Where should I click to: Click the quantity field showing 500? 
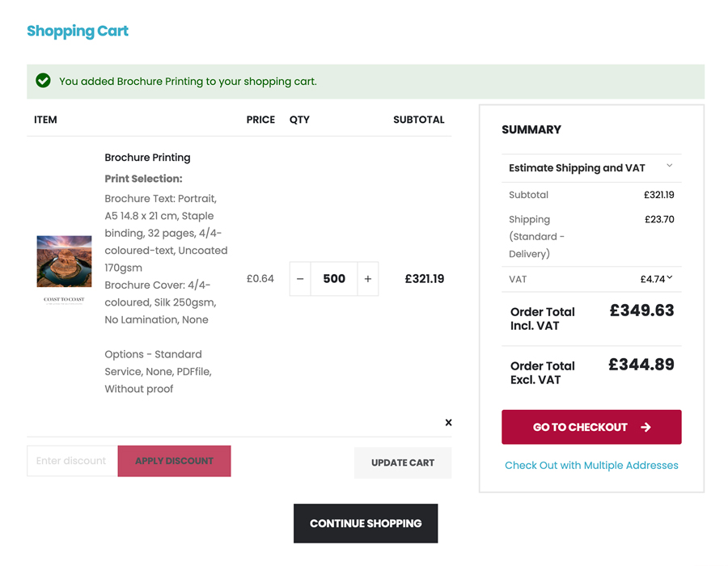click(334, 279)
